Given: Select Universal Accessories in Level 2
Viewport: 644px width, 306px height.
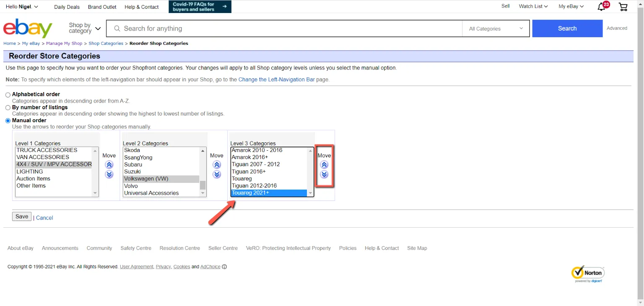Looking at the screenshot, I should [161, 193].
